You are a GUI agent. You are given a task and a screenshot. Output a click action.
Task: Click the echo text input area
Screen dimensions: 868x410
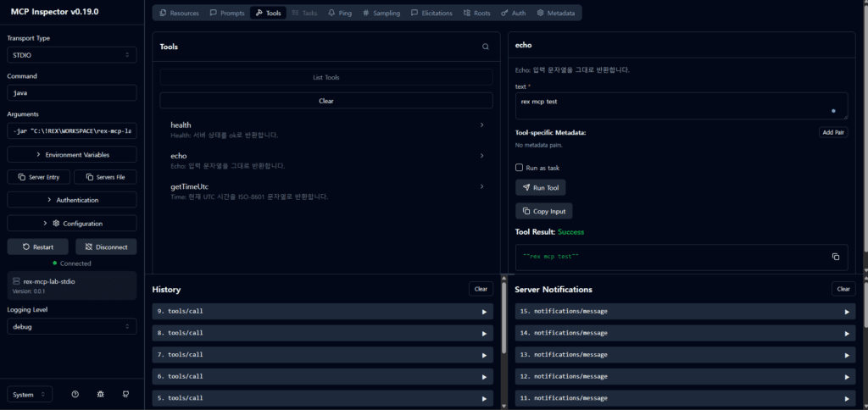click(x=682, y=106)
